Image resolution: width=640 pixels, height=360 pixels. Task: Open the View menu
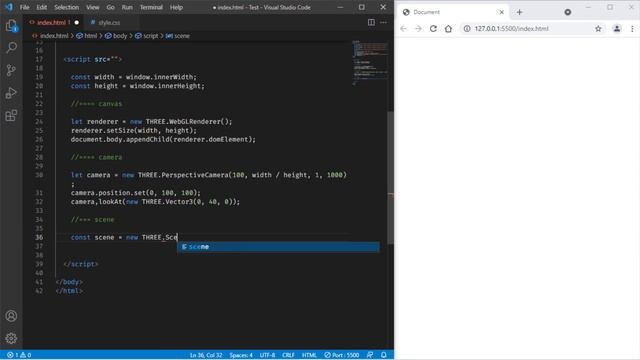coord(93,7)
